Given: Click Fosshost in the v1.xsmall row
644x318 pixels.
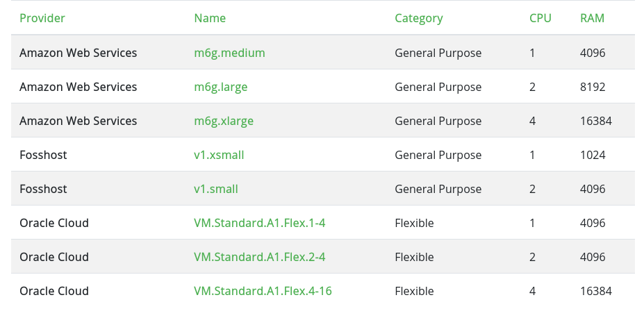Looking at the screenshot, I should pyautogui.click(x=43, y=155).
